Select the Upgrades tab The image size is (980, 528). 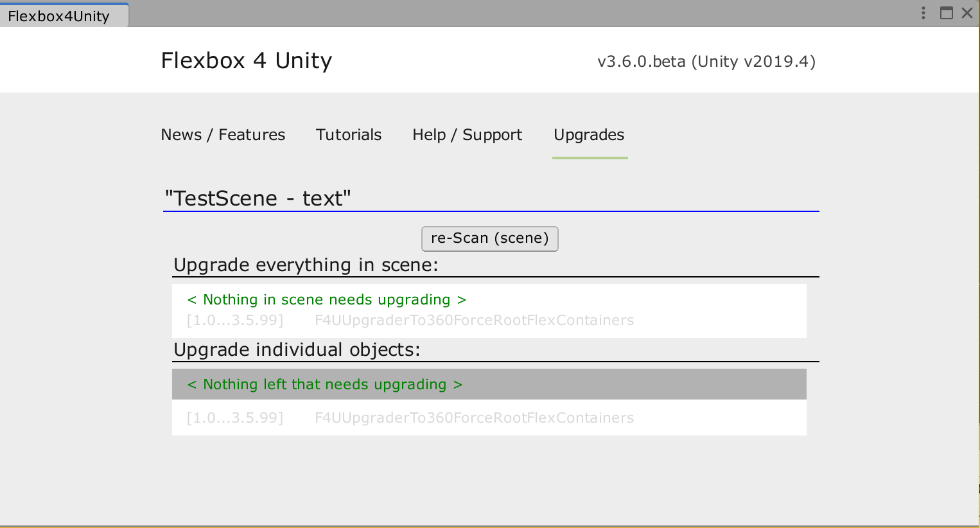589,135
